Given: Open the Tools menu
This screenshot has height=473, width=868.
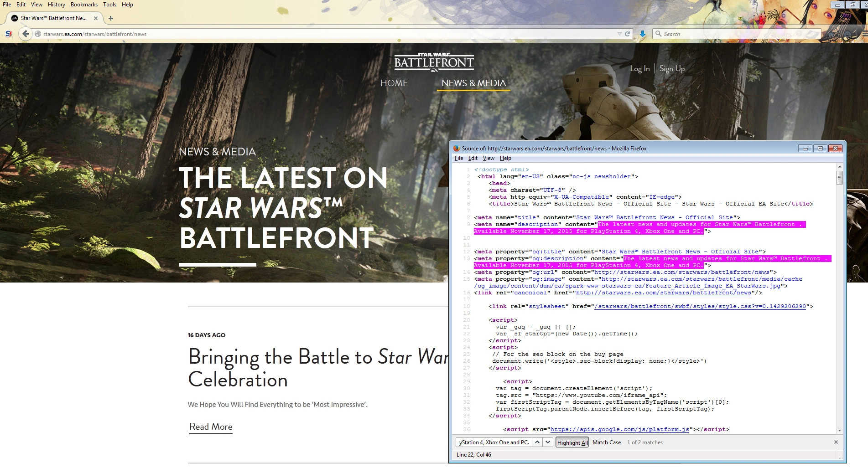Looking at the screenshot, I should (109, 5).
